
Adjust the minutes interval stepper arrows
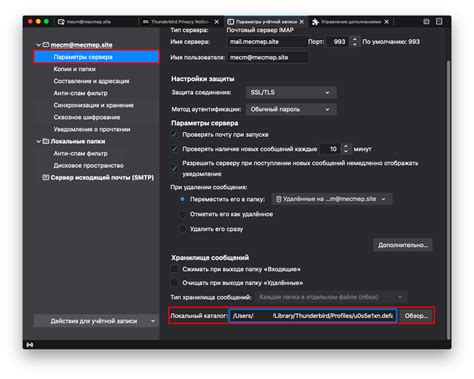[x=346, y=149]
